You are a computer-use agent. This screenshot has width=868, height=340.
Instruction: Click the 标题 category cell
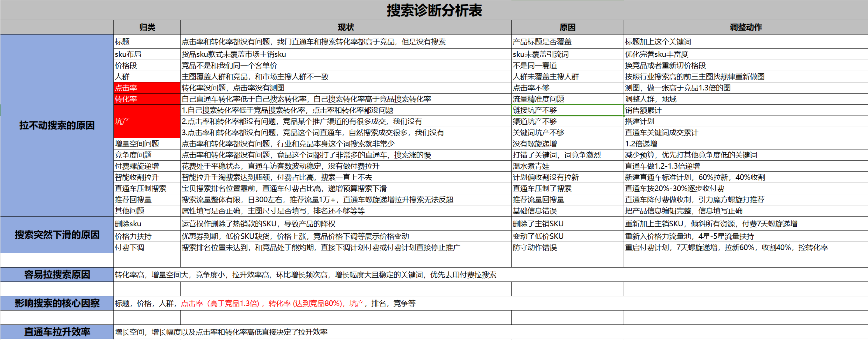147,42
